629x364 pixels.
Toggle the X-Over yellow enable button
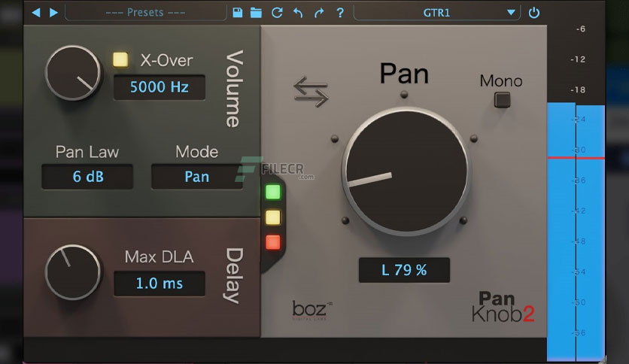tap(120, 59)
